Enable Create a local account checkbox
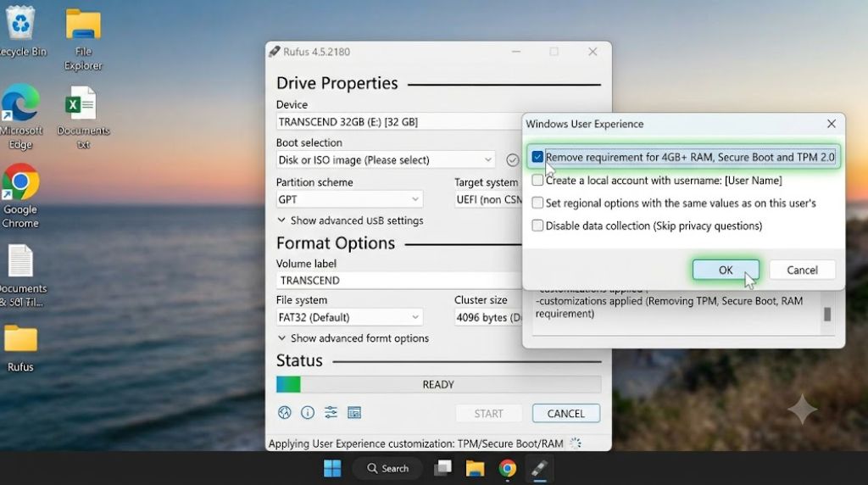This screenshot has width=868, height=485. point(537,180)
